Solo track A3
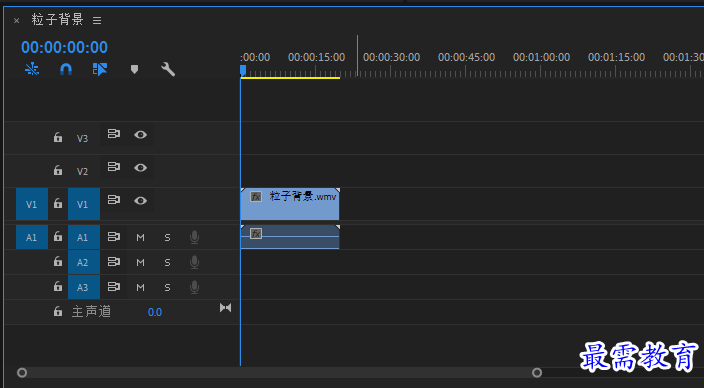 [x=167, y=287]
